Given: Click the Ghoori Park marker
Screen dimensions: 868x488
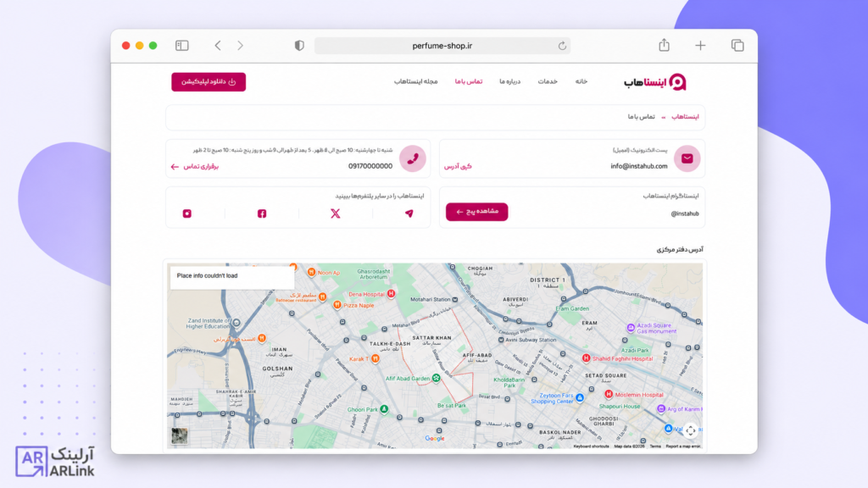Looking at the screenshot, I should point(384,409).
